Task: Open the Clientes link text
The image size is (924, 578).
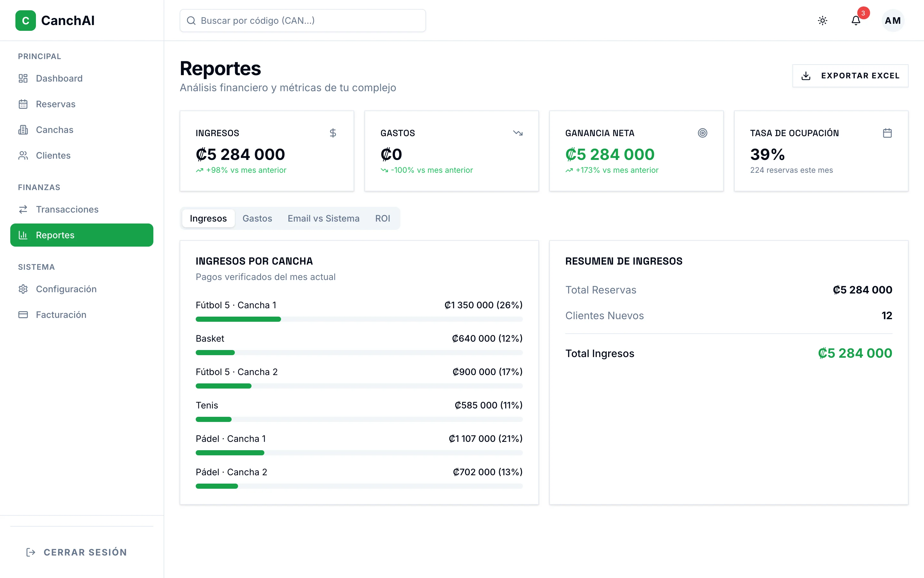Action: (x=53, y=155)
